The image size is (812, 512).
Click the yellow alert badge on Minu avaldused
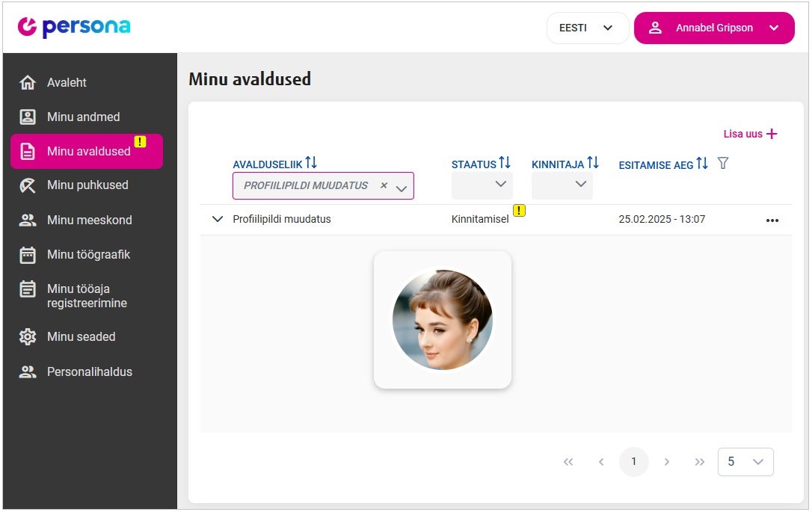[141, 142]
